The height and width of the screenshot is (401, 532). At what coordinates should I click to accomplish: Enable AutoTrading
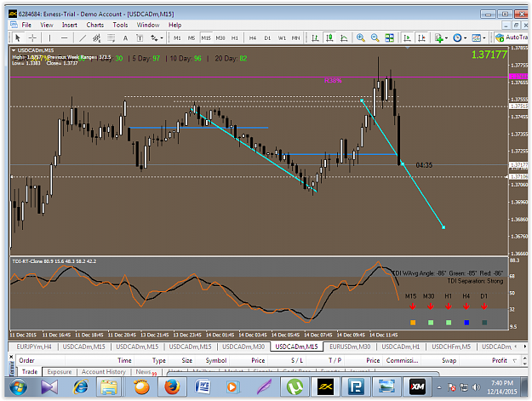click(x=512, y=37)
